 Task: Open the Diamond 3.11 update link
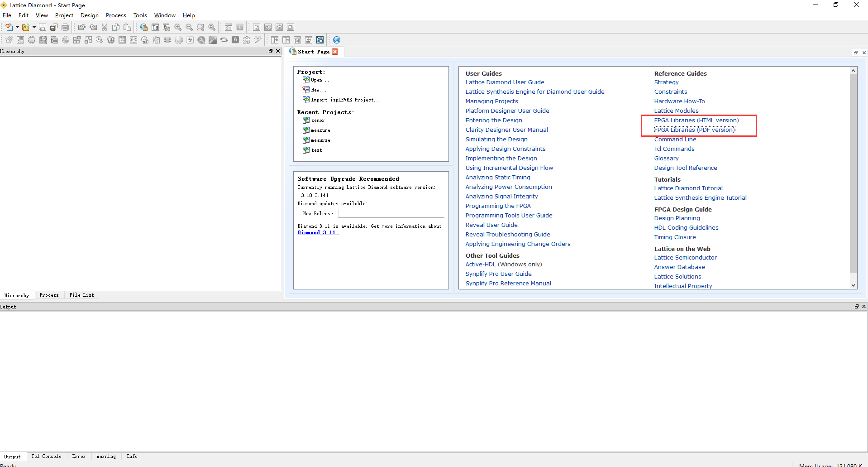click(x=318, y=233)
